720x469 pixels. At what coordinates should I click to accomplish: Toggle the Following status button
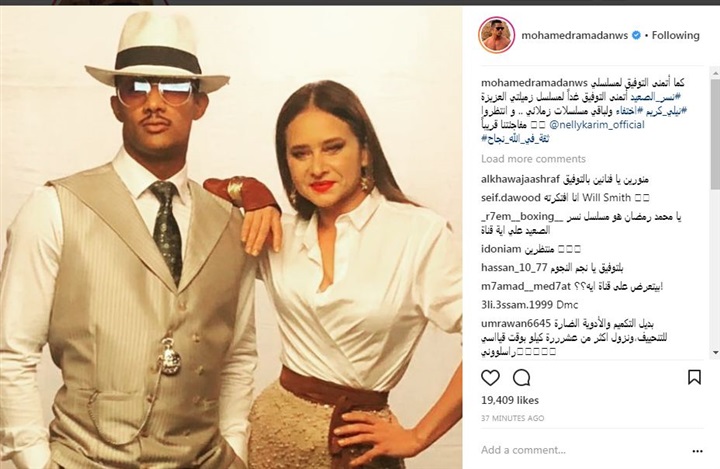(675, 35)
